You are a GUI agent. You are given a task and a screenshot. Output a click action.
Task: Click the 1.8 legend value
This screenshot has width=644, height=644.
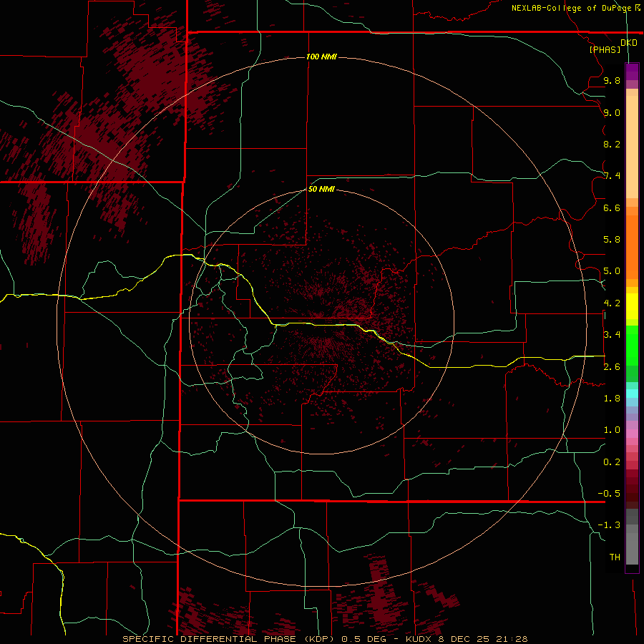click(612, 399)
